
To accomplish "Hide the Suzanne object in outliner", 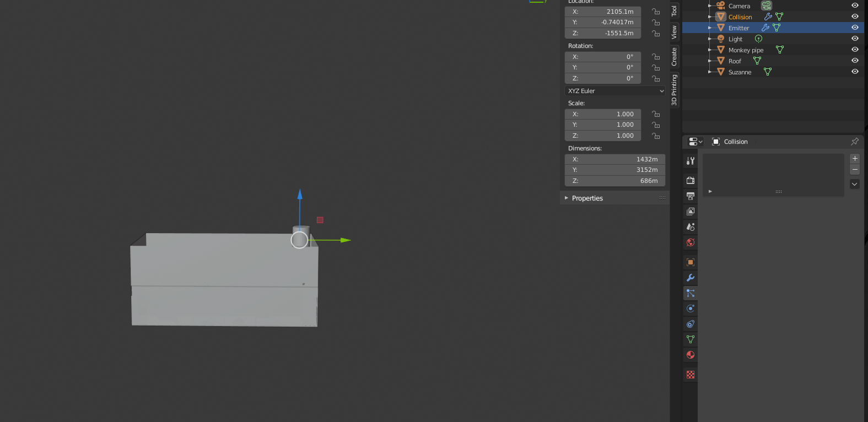I will [855, 72].
